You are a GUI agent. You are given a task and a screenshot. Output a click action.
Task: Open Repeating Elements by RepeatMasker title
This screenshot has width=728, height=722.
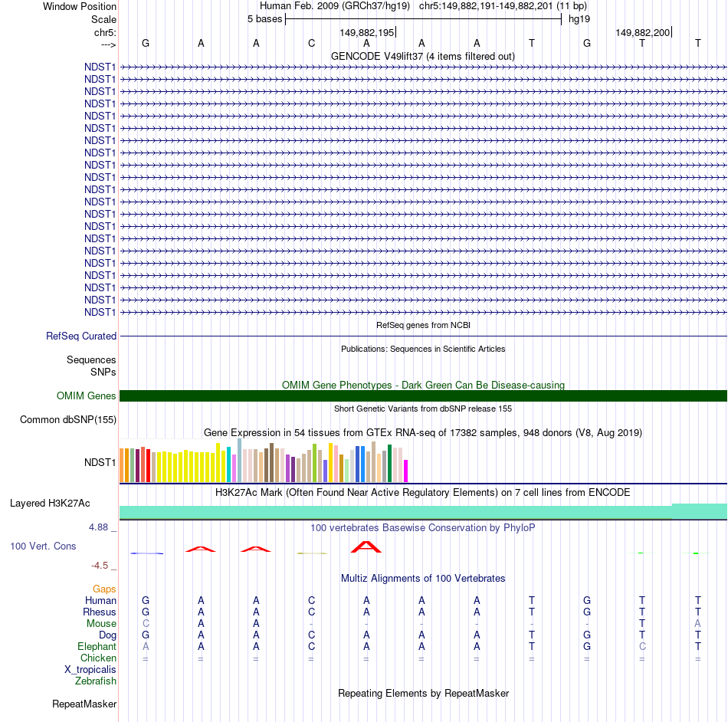[423, 693]
